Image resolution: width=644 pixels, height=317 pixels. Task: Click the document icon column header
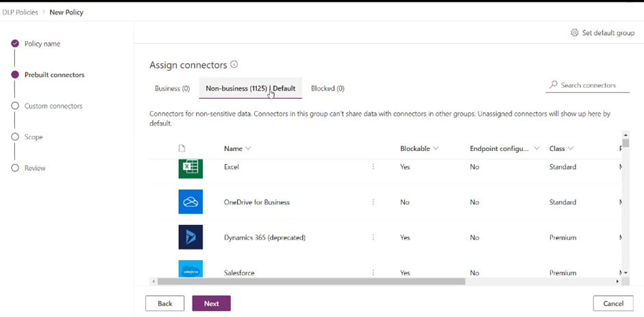point(182,148)
